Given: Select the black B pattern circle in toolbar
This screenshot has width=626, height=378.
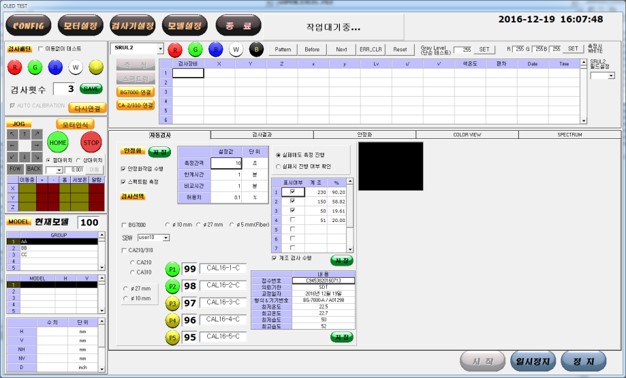Looking at the screenshot, I should [256, 50].
